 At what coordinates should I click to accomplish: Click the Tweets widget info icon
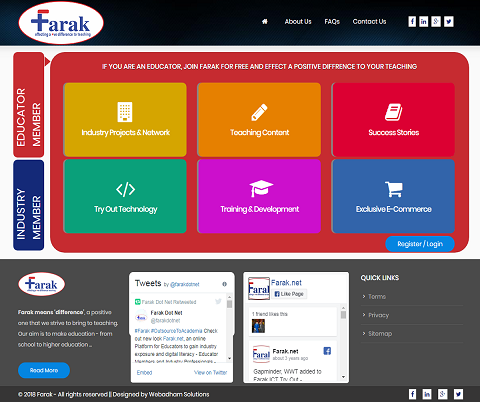coord(224,284)
